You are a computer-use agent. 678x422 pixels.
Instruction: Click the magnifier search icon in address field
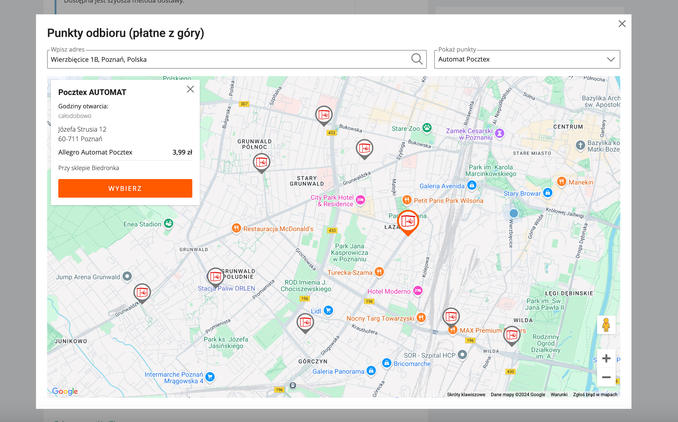(x=417, y=59)
